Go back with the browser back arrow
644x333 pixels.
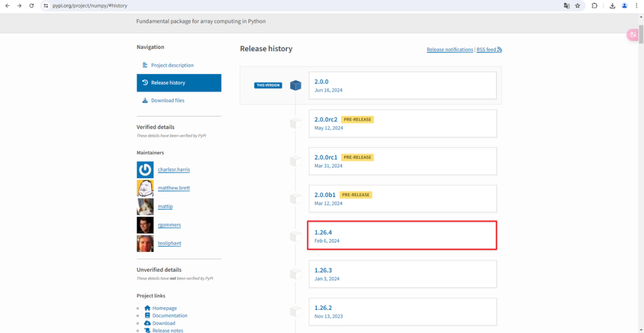pos(7,6)
